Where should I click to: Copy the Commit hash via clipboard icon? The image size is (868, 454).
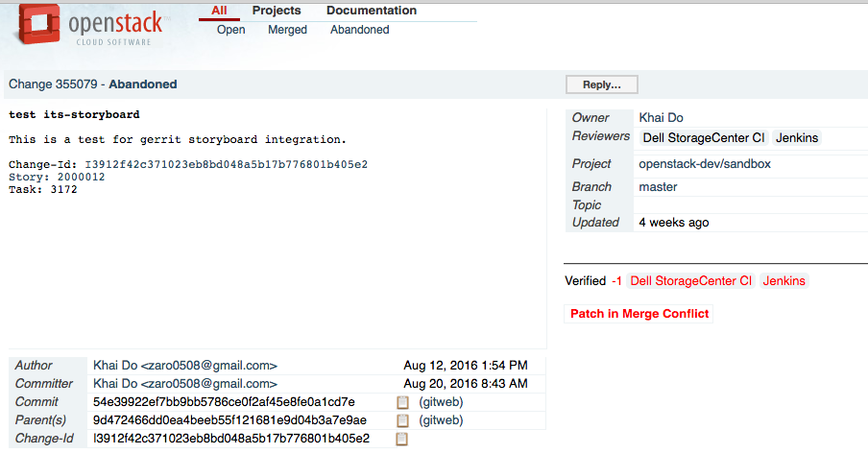(402, 402)
